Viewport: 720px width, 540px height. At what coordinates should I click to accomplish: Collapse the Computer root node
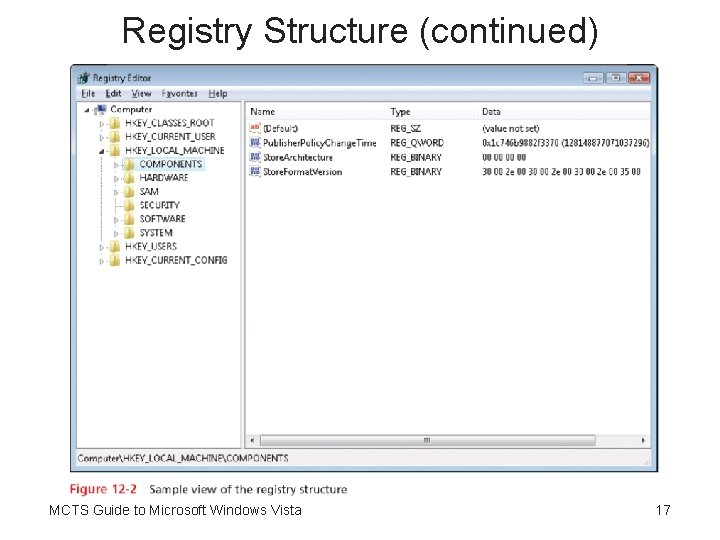click(x=87, y=110)
